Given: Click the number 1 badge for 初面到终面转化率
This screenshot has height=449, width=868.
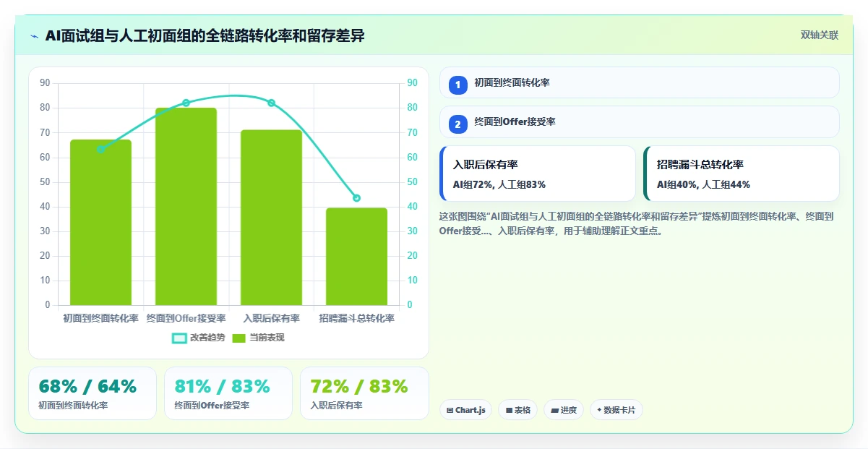Looking at the screenshot, I should [457, 85].
